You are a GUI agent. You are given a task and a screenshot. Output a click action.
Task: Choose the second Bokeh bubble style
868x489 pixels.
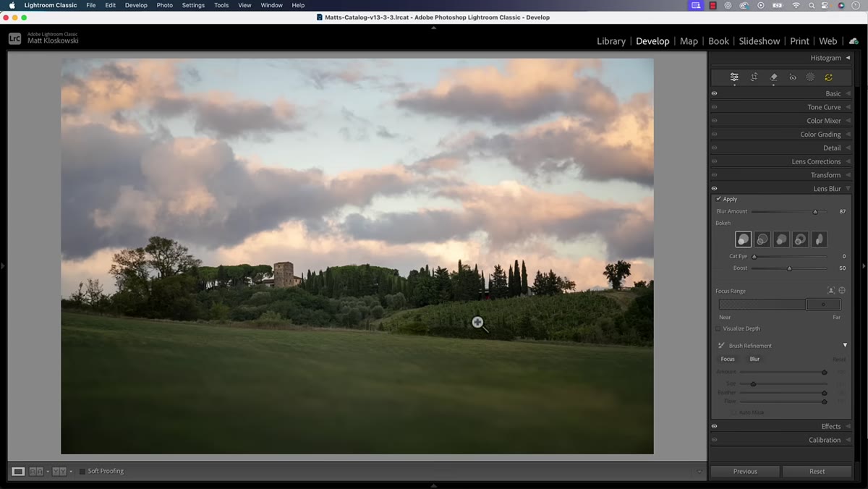tap(762, 239)
